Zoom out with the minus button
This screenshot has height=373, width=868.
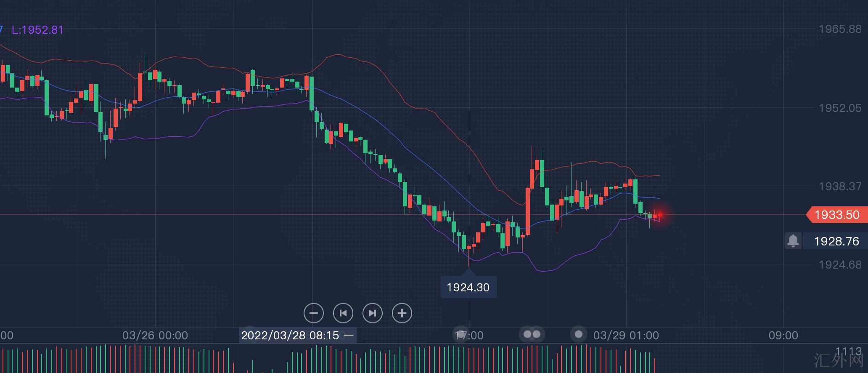pyautogui.click(x=313, y=313)
